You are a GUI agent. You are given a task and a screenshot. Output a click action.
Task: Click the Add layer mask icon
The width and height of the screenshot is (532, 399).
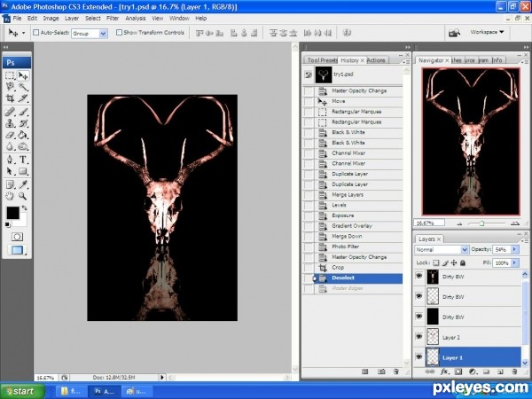click(x=458, y=372)
